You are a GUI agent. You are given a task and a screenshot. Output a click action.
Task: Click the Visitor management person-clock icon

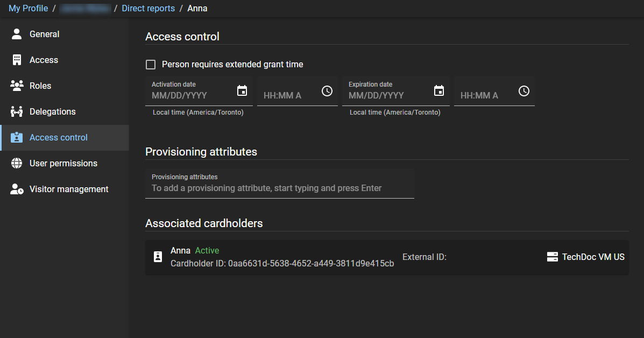[x=17, y=189]
